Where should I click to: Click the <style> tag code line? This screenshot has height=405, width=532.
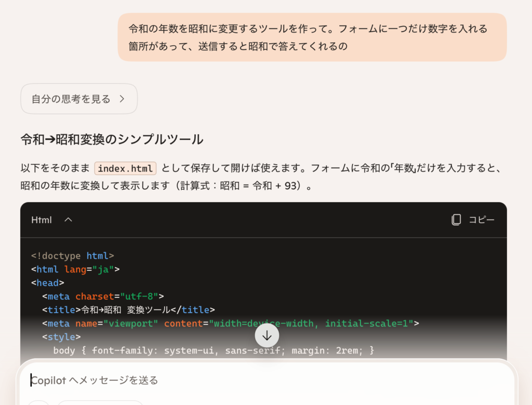tap(61, 337)
